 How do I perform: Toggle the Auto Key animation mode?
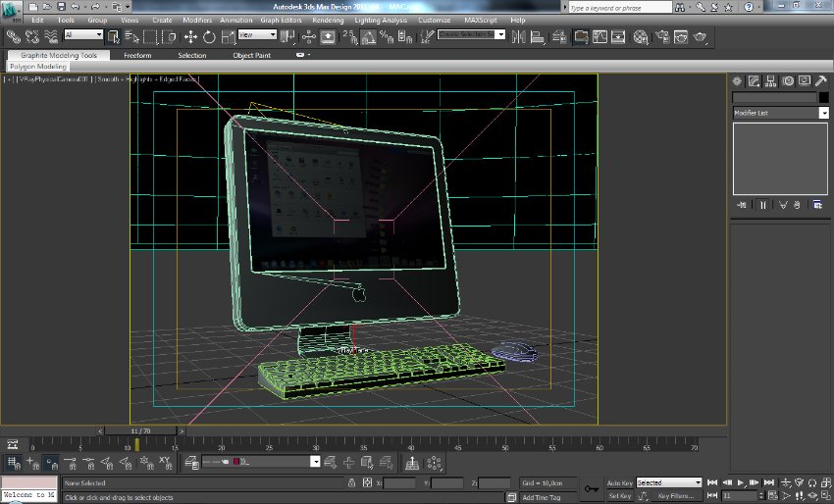619,482
